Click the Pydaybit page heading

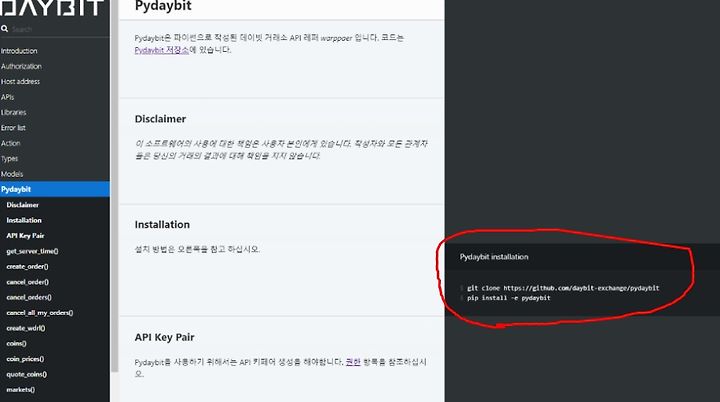163,6
